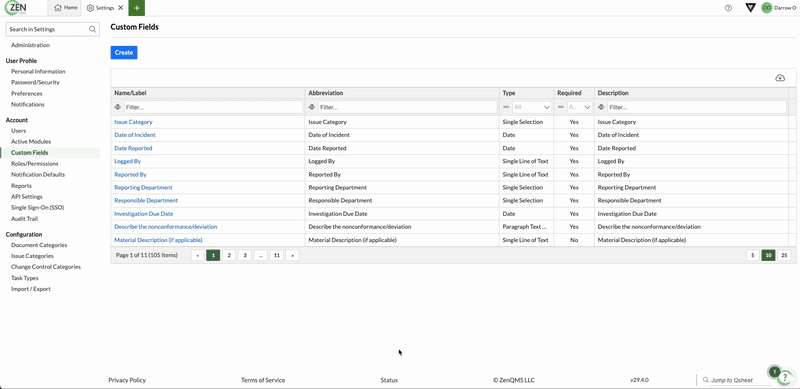
Task: Click the blue Create button
Action: point(124,53)
